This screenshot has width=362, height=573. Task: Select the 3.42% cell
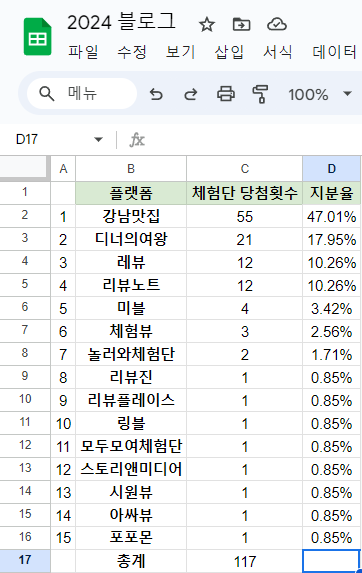coord(331,308)
